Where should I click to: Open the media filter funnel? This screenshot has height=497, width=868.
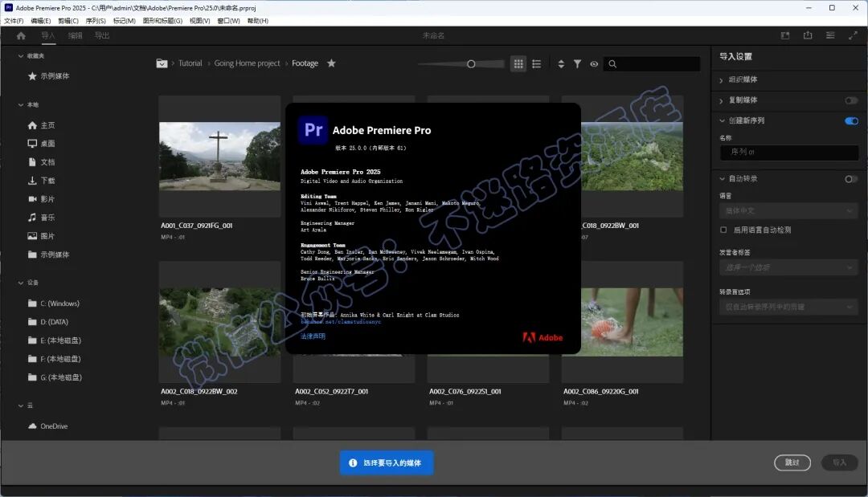click(x=577, y=64)
